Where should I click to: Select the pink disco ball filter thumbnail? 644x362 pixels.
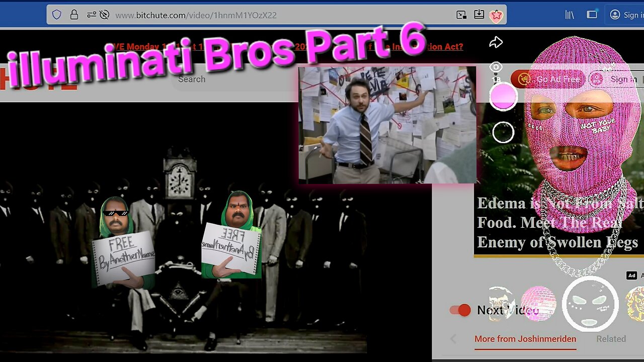click(538, 303)
